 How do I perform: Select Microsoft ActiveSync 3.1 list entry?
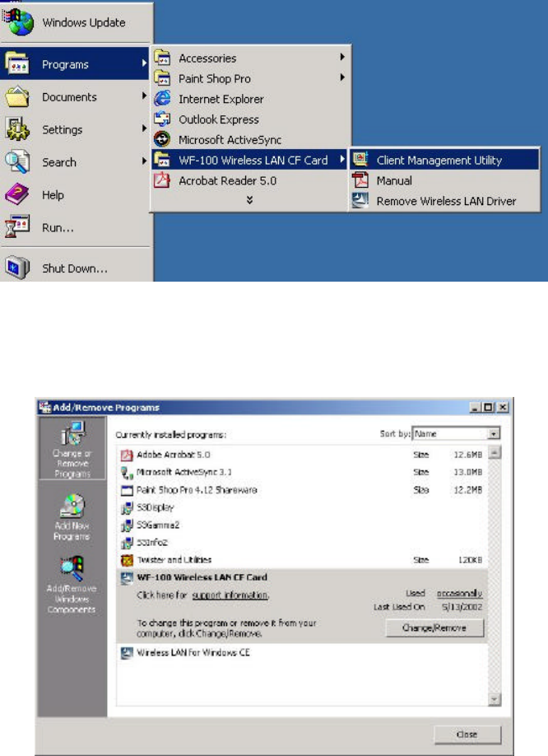(x=302, y=473)
